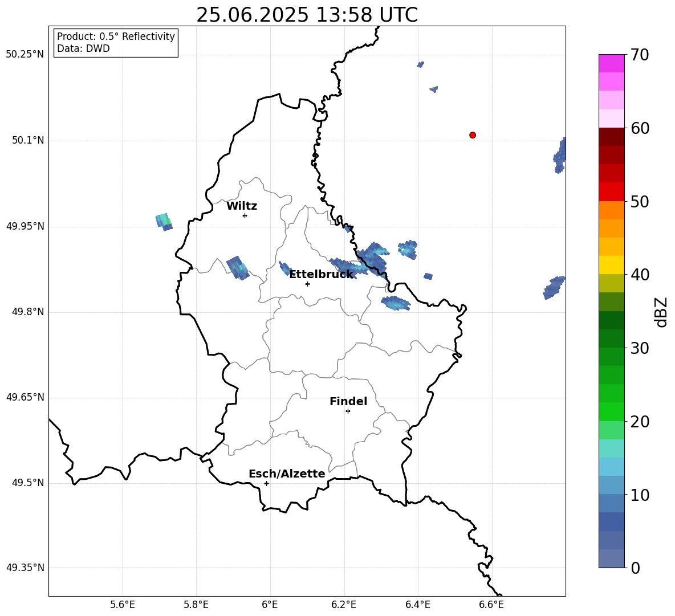Click the 60 label on colorbar
The height and width of the screenshot is (616, 675).
(x=640, y=128)
